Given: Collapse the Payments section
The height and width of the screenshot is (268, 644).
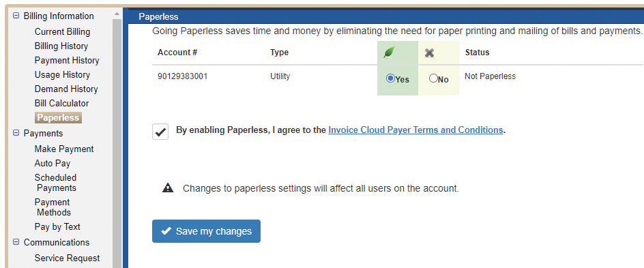Looking at the screenshot, I should (x=16, y=133).
